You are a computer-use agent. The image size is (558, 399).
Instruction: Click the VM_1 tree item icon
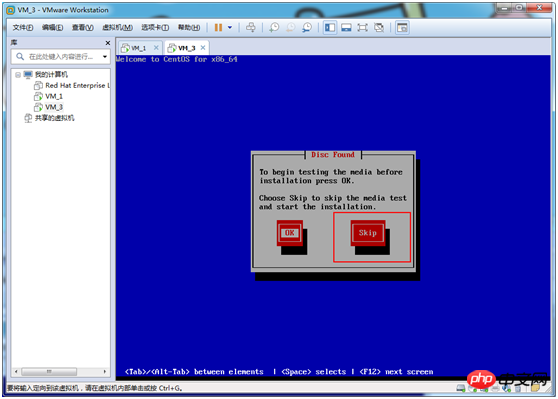[38, 96]
